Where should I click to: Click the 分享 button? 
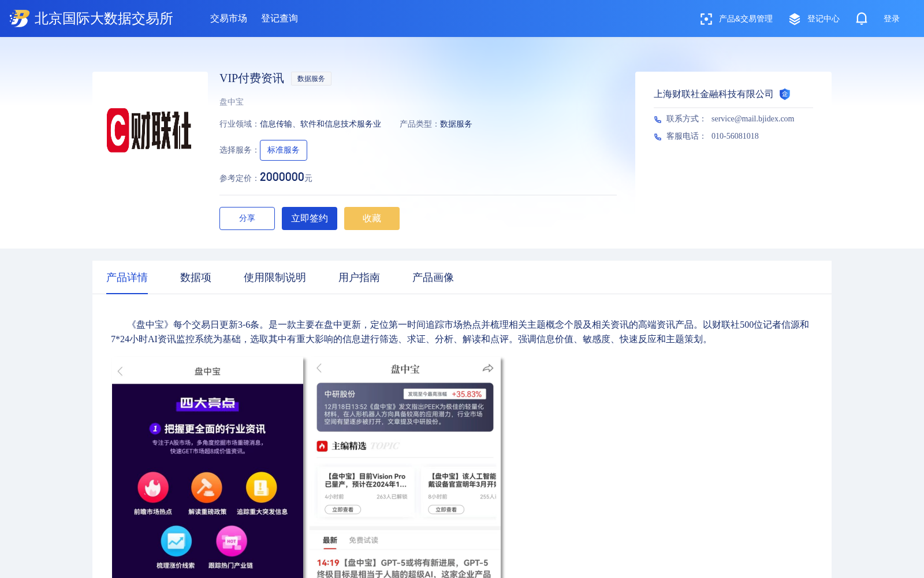coord(247,218)
